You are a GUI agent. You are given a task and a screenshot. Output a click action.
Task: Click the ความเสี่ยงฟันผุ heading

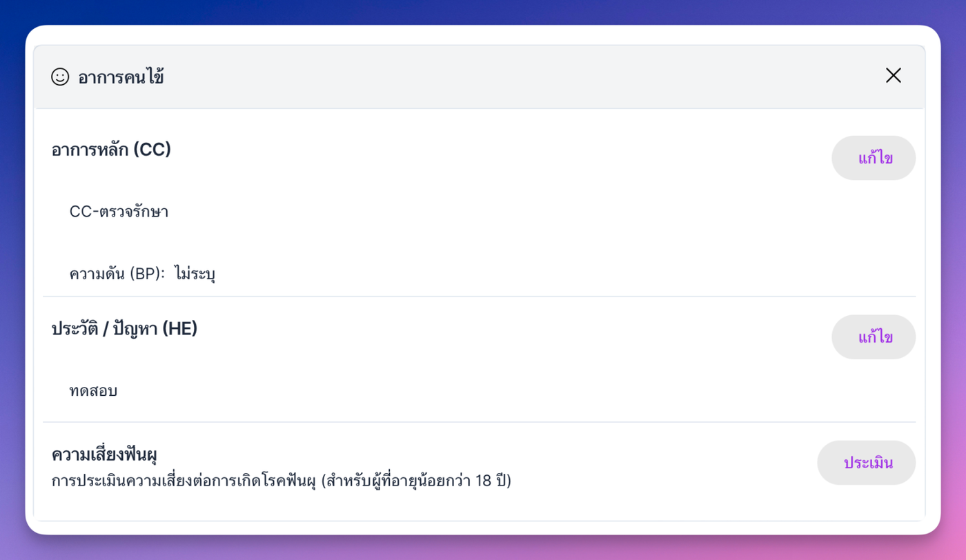pos(106,455)
